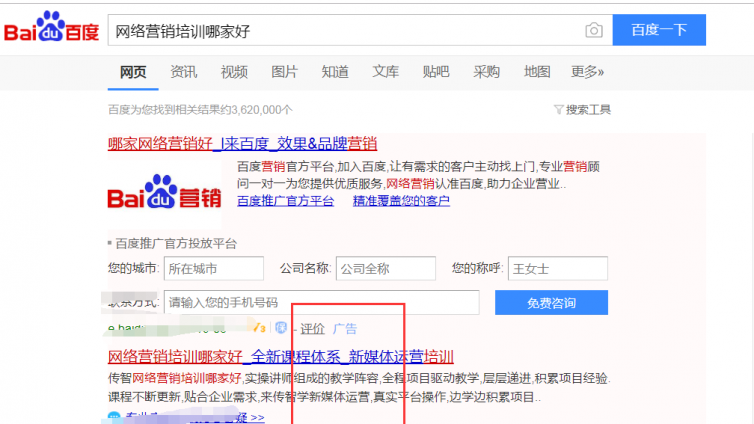Click 百度推广官方投放平台 heading text
Image resolution: width=754 pixels, height=424 pixels.
point(176,244)
